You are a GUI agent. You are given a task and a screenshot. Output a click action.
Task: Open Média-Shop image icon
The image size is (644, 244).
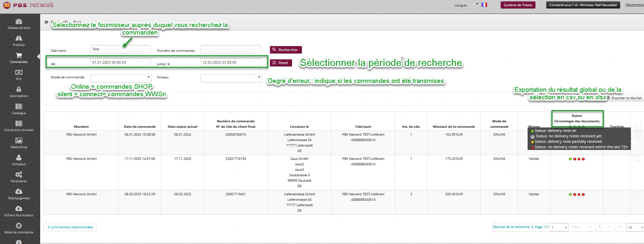[19, 140]
